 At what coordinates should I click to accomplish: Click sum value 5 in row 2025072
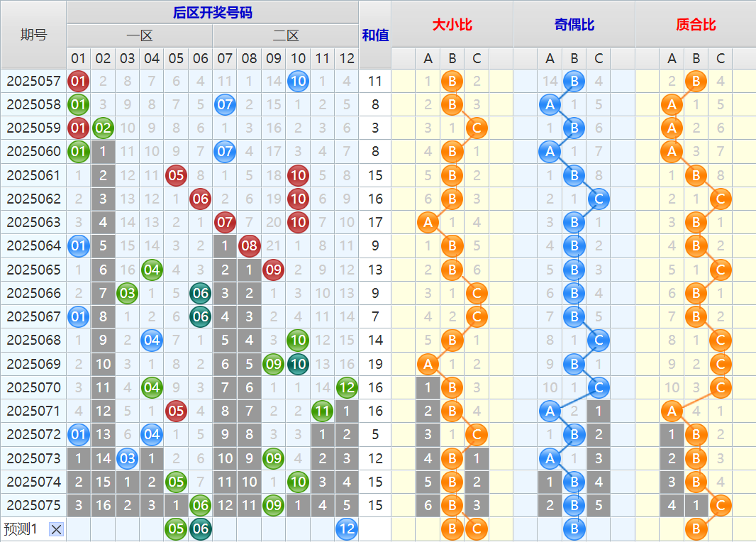point(375,434)
